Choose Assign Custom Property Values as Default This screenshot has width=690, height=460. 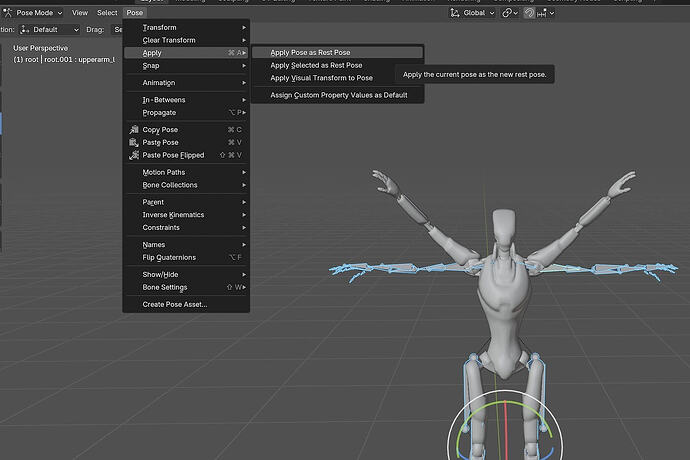point(338,95)
